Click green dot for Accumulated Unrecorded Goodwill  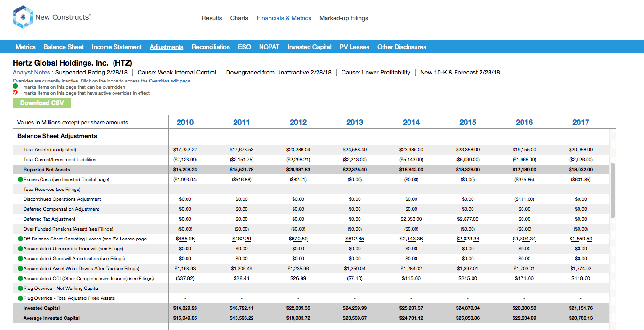tap(20, 249)
